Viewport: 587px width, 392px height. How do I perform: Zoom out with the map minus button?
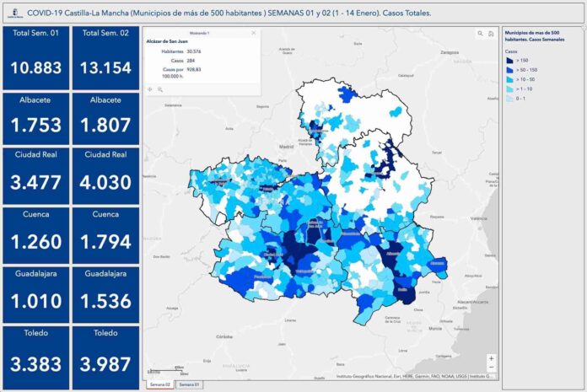(491, 368)
